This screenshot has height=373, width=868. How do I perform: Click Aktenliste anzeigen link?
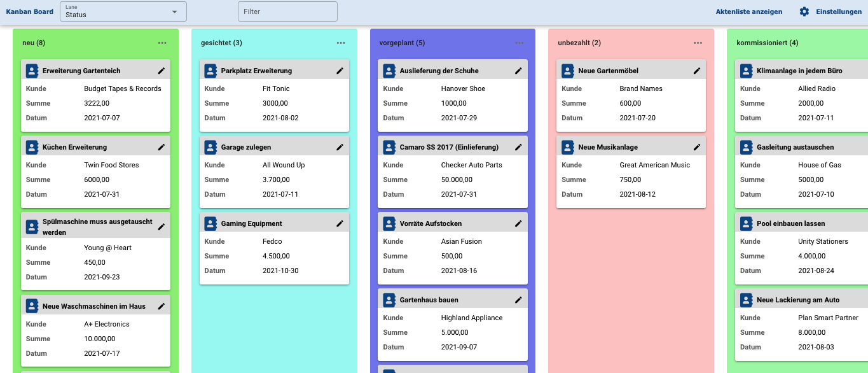[748, 11]
